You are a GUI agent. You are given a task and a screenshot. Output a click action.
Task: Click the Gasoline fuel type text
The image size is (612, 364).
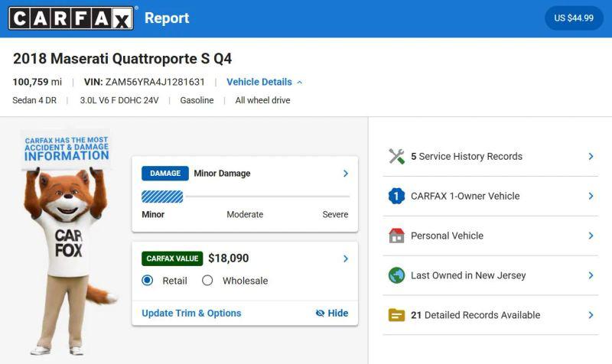click(x=197, y=100)
